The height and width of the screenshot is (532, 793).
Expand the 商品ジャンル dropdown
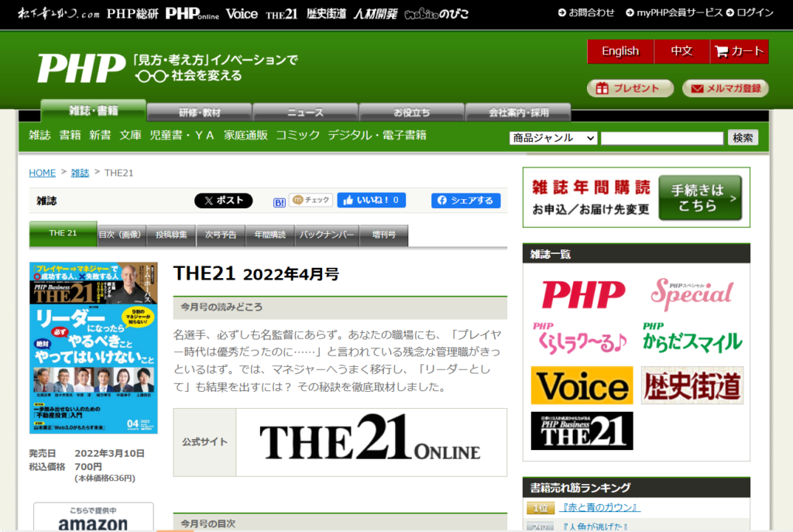[553, 138]
